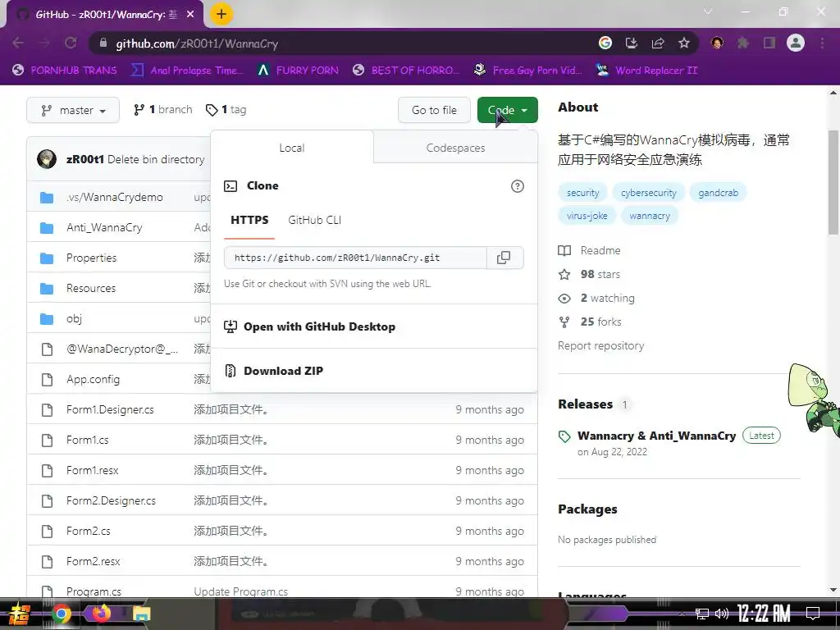Viewport: 840px width, 630px height.
Task: Click the Clone help question mark icon
Action: coord(517,186)
